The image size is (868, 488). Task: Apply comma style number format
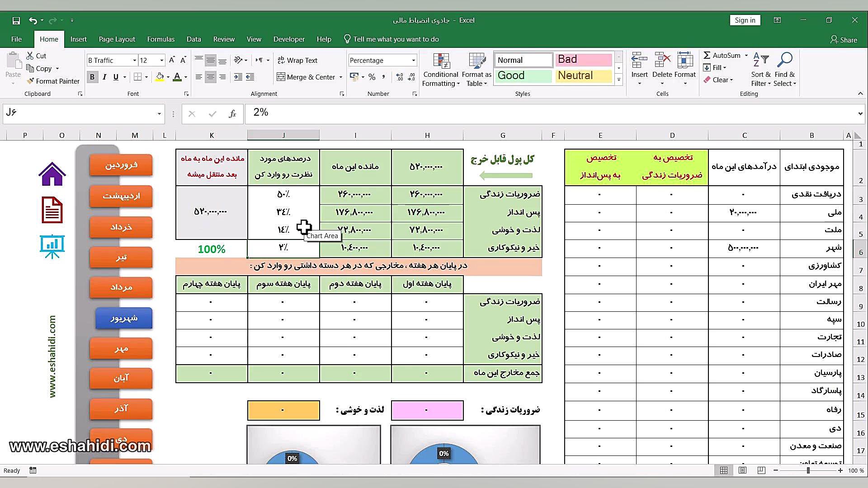(x=383, y=77)
